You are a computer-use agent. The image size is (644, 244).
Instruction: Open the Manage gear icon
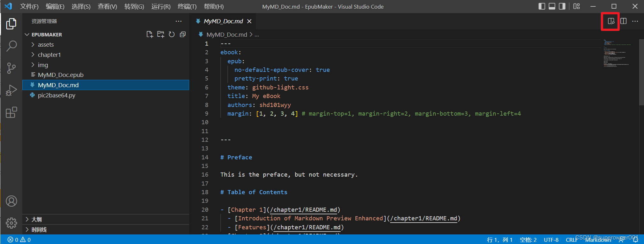pos(11,223)
